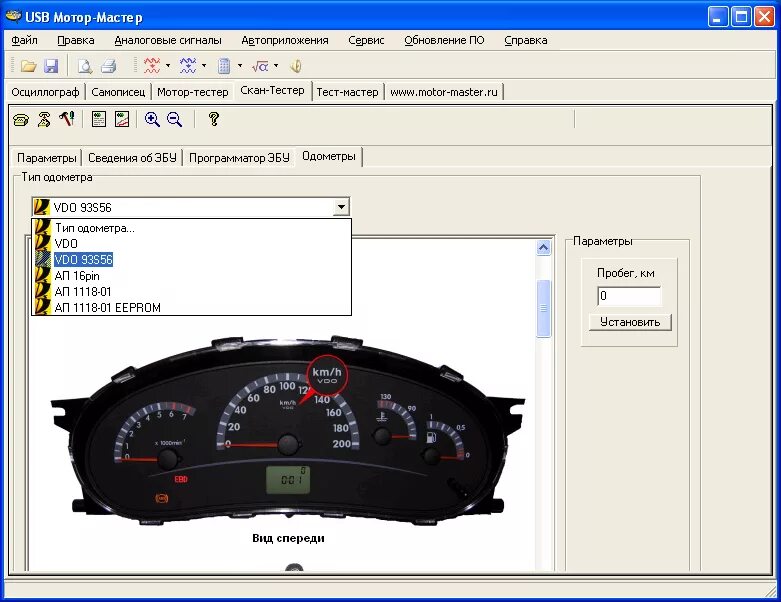Select the red waveform signal icon
This screenshot has width=781, height=602.
coord(152,65)
